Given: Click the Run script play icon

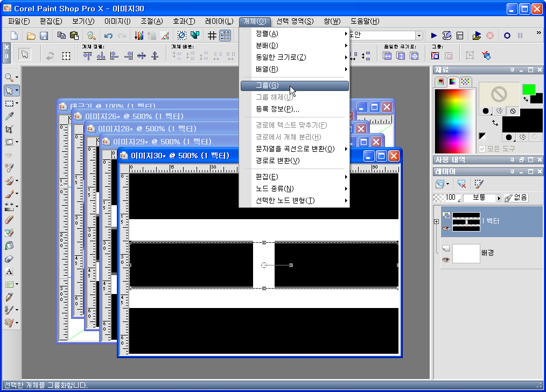Looking at the screenshot, I should pos(433,35).
